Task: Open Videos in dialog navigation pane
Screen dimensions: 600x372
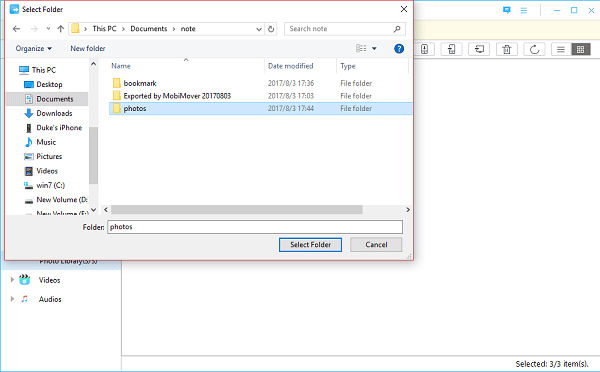Action: click(41, 171)
